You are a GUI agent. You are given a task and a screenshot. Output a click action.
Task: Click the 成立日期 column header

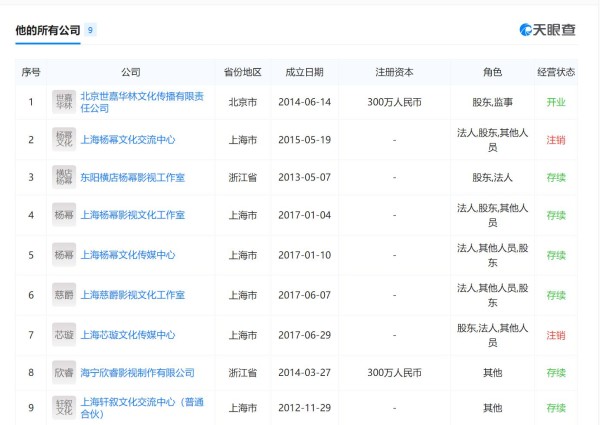pos(304,73)
